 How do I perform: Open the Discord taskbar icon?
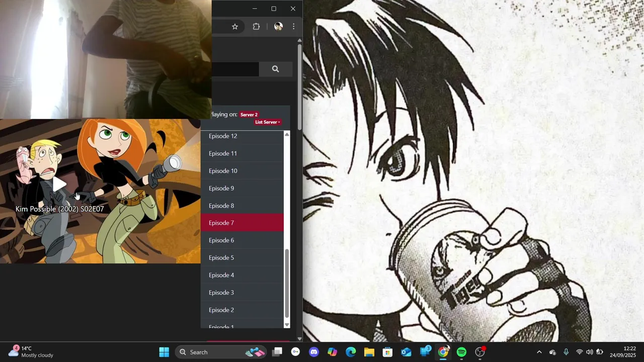click(314, 352)
